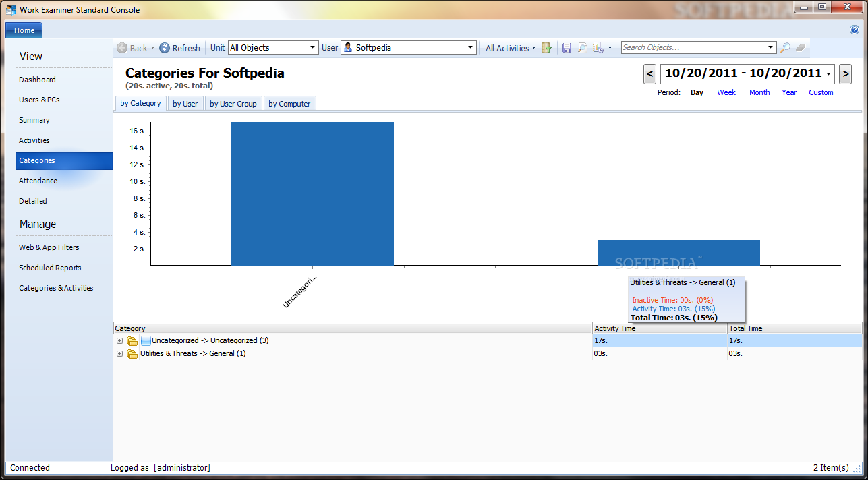Switch period to Year
868x480 pixels.
pos(789,93)
